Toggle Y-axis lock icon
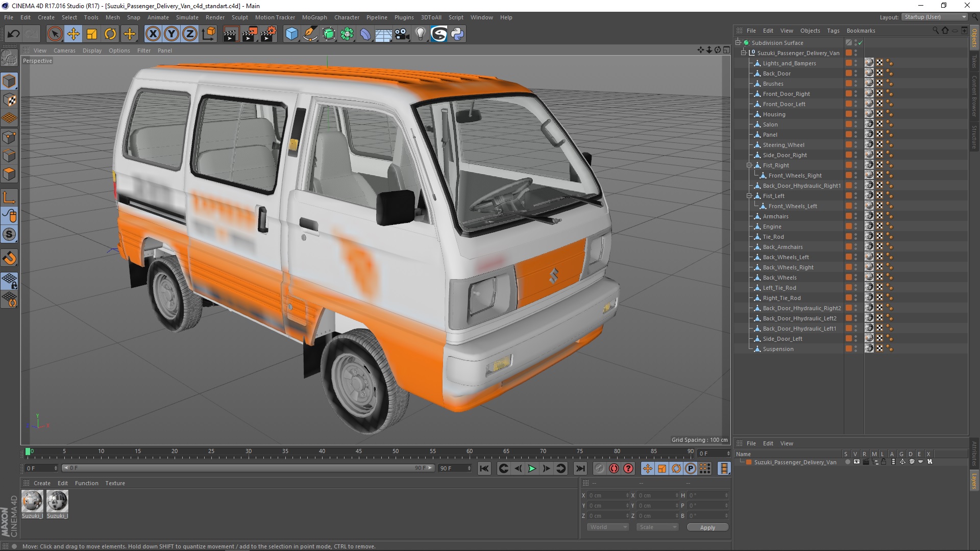 coord(171,34)
